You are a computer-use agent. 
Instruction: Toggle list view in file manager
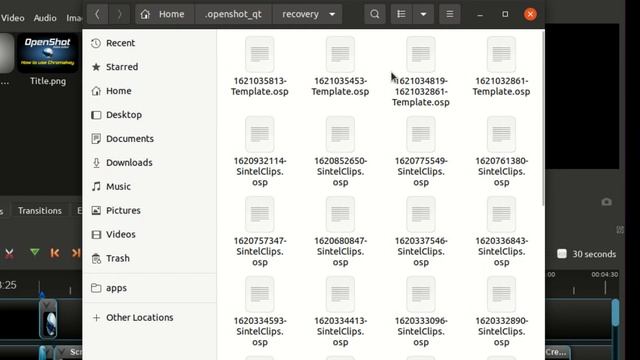click(x=401, y=14)
